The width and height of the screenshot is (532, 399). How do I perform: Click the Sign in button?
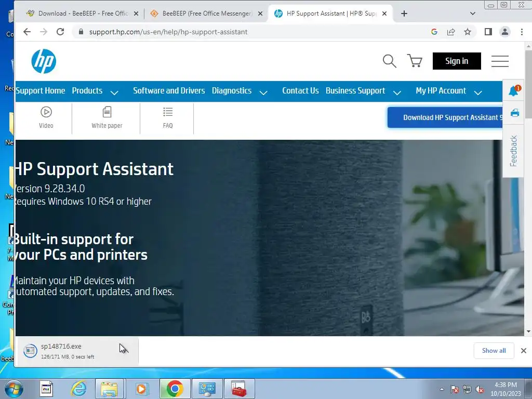(x=457, y=61)
